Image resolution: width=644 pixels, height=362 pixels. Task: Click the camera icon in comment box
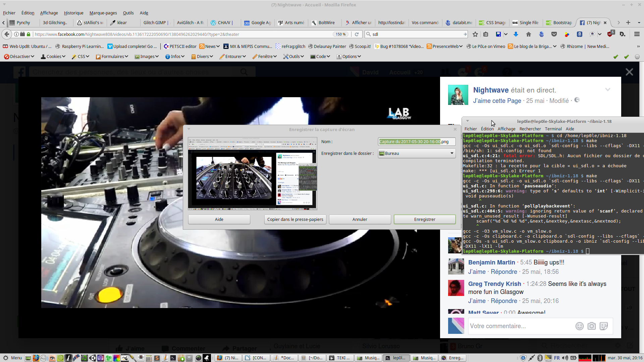pos(592,326)
